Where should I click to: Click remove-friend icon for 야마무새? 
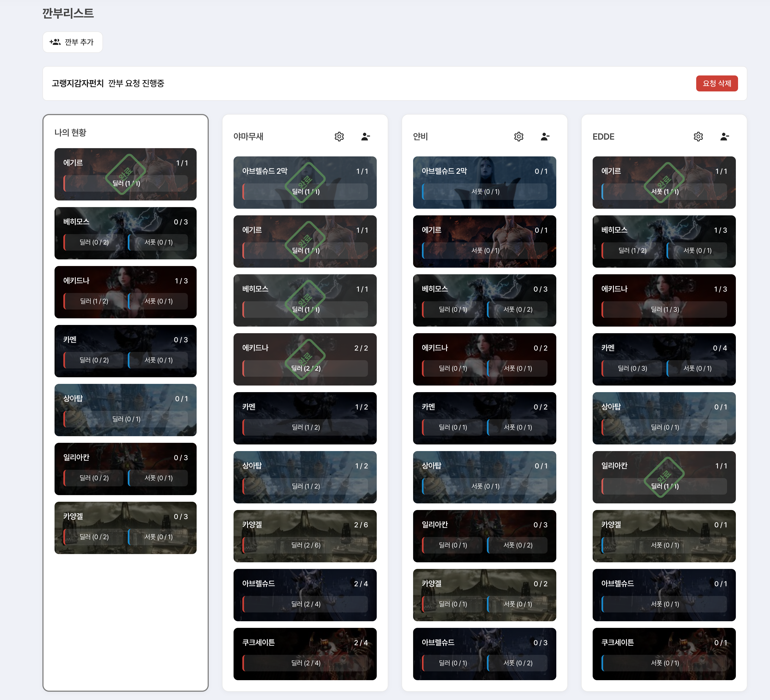(x=365, y=136)
